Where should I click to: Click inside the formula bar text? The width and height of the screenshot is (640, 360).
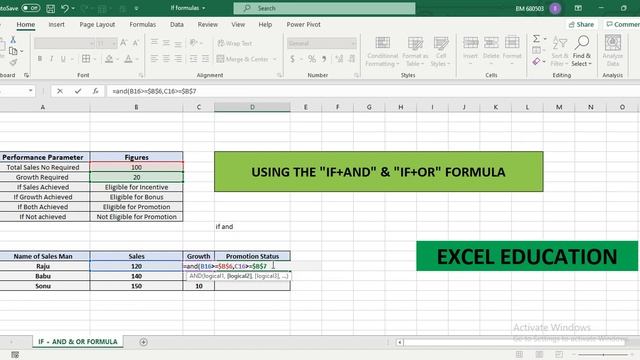[154, 91]
